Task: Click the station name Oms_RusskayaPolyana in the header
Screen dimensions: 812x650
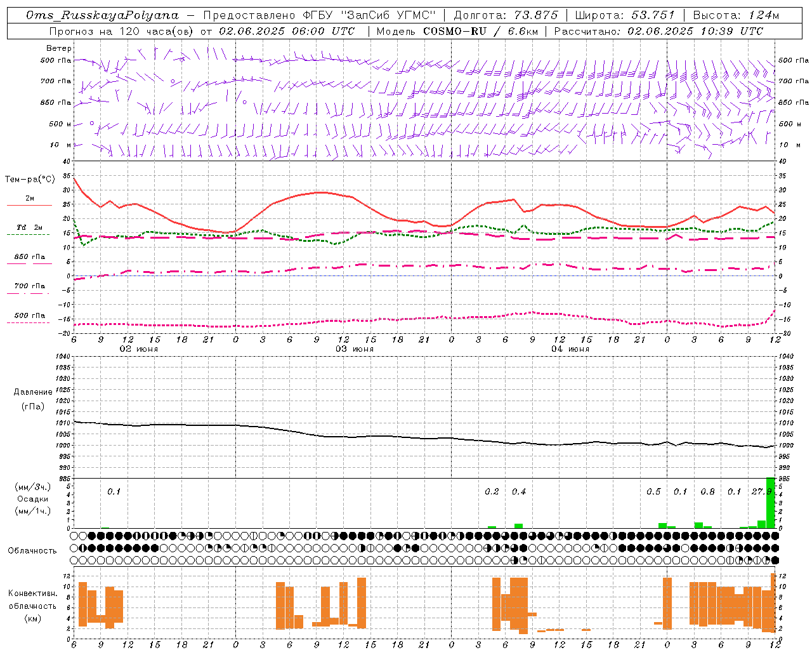Action: click(x=102, y=15)
